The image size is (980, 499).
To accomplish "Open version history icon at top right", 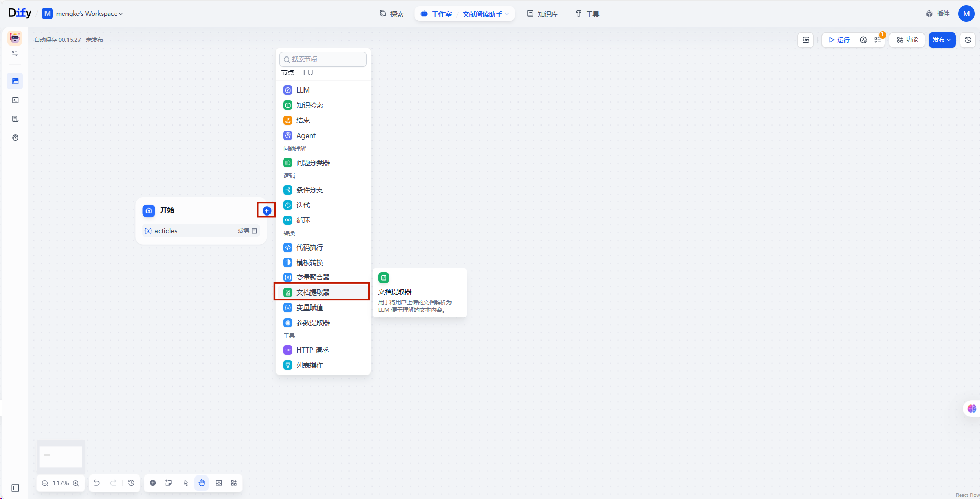I will pos(968,40).
